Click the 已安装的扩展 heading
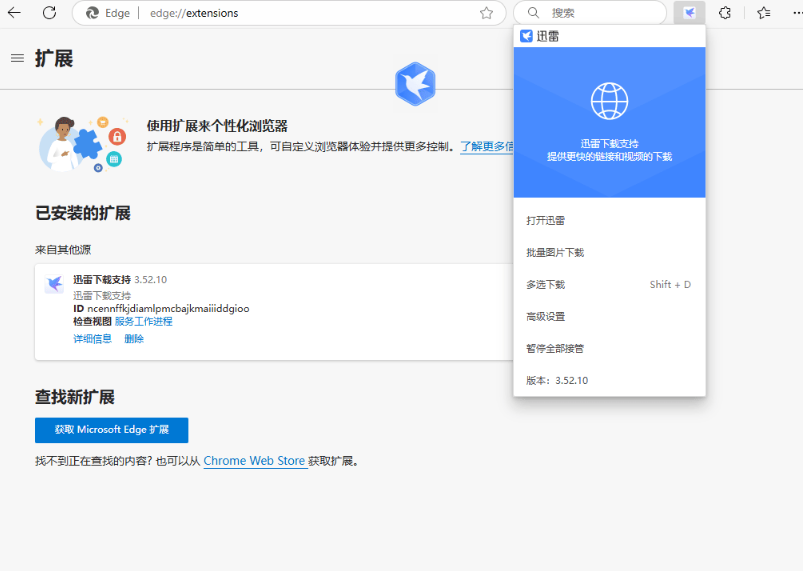Screen dimensions: 803x571 point(82,213)
